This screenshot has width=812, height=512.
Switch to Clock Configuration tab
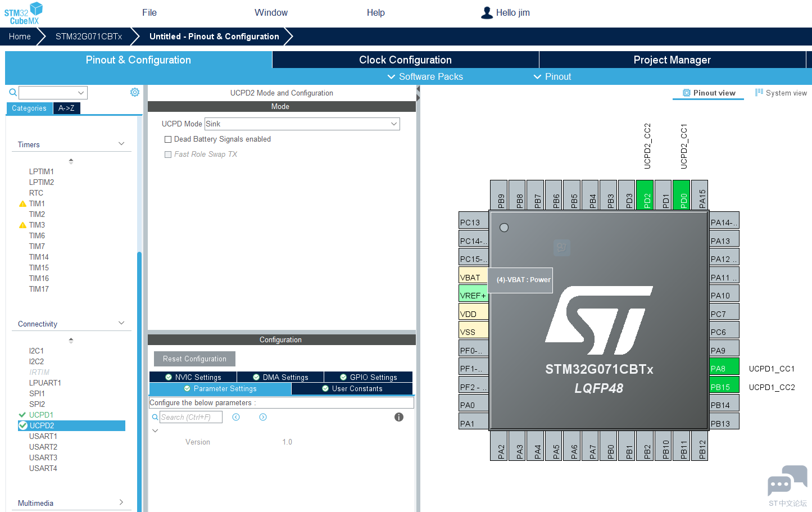[x=405, y=60]
